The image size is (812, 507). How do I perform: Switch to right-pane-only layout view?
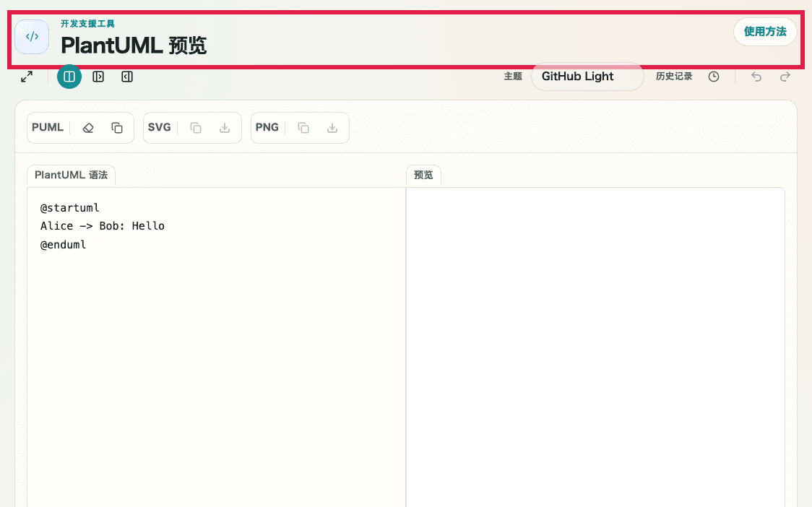click(98, 77)
